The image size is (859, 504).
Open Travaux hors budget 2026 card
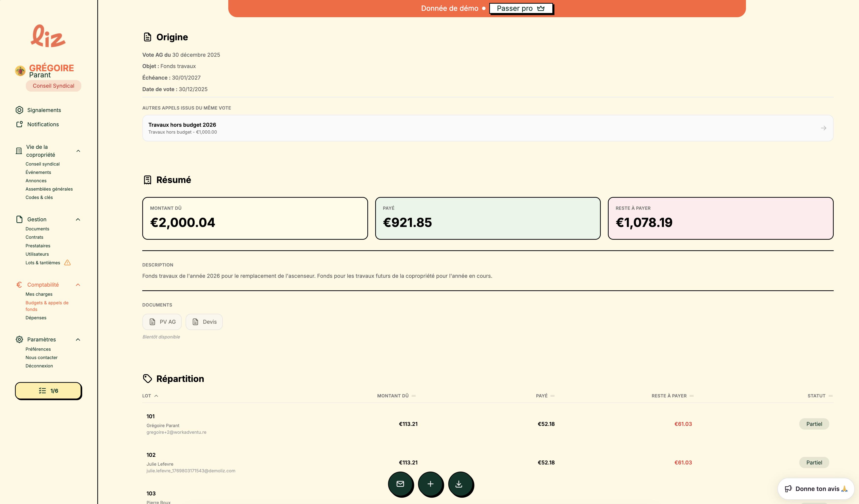point(488,128)
